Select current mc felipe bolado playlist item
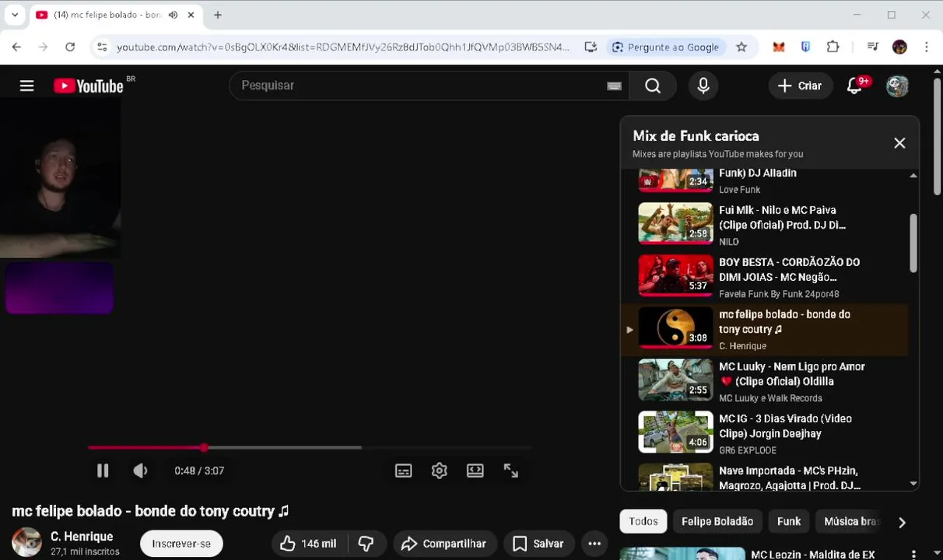Screen dimensions: 943x560 pyautogui.click(x=764, y=329)
